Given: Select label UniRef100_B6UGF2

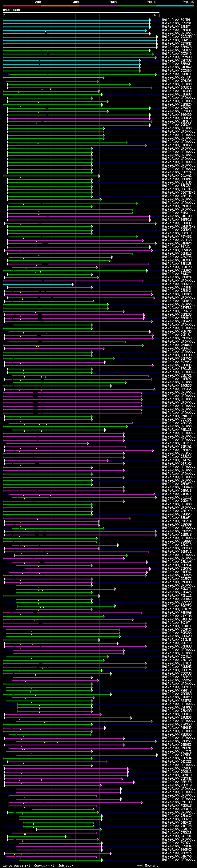Looking at the screenshot, I should click(177, 284).
